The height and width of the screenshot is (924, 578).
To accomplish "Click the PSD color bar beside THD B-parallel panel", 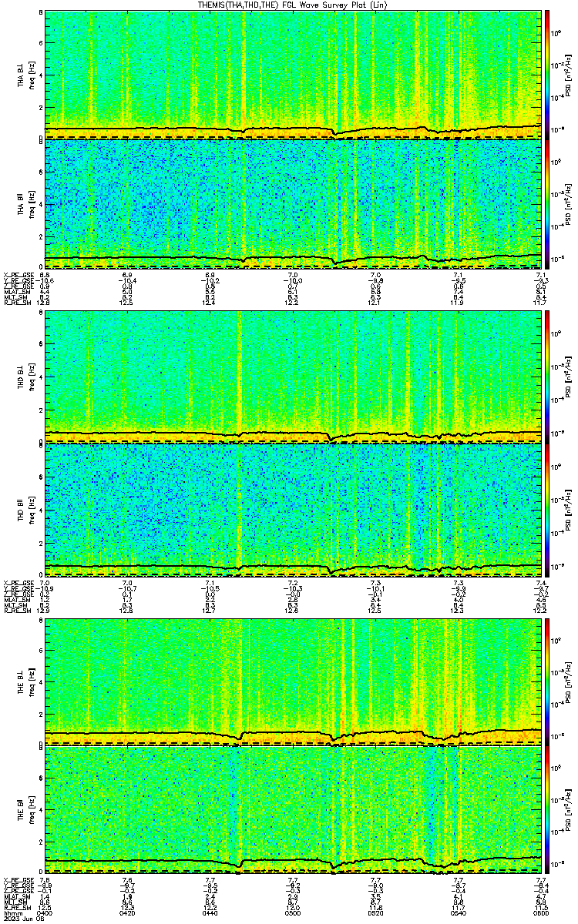I will click(x=548, y=508).
